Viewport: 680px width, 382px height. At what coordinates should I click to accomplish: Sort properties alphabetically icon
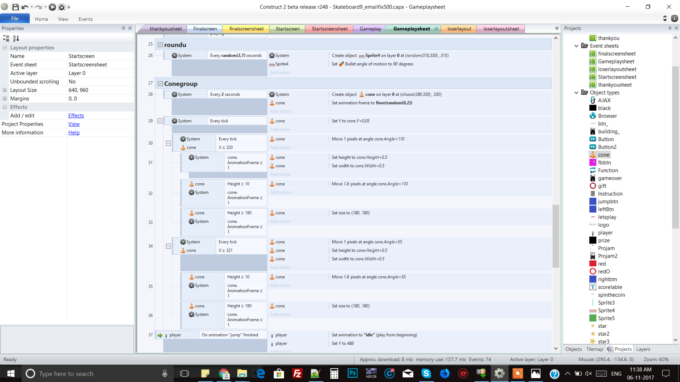pos(16,39)
